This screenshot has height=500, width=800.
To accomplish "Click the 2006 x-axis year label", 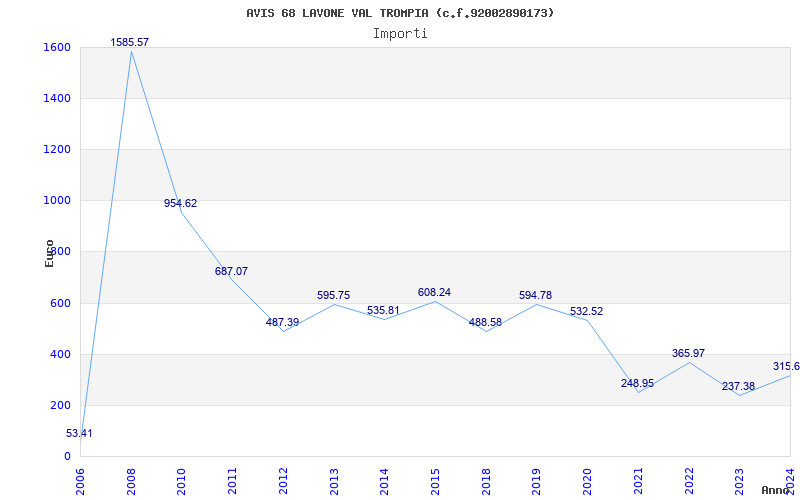I will tap(80, 481).
